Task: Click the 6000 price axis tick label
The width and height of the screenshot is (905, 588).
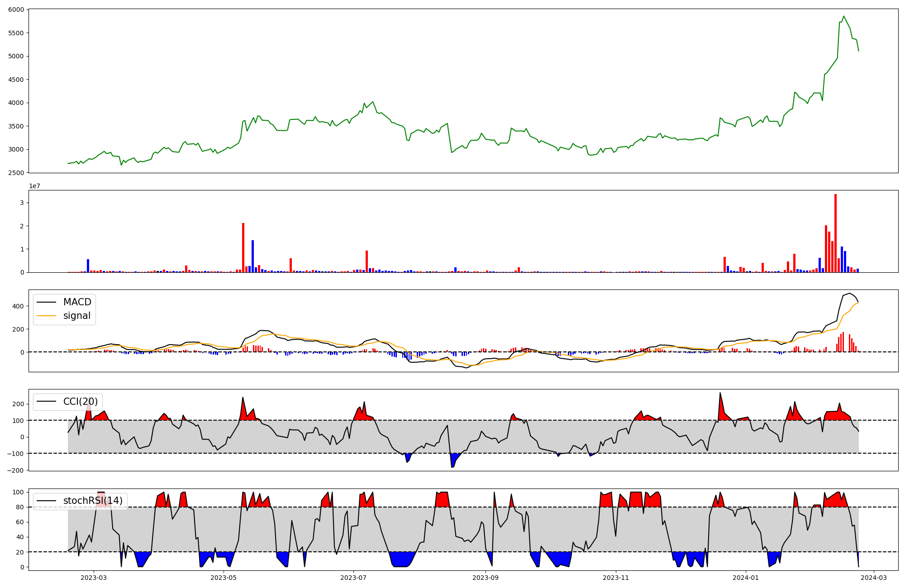Action: coord(16,9)
